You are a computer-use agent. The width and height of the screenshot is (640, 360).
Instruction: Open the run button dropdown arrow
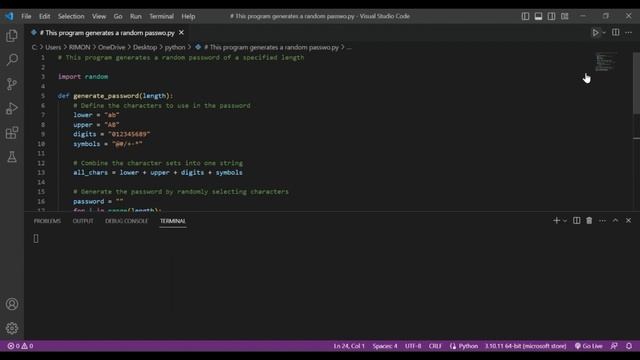pos(604,33)
